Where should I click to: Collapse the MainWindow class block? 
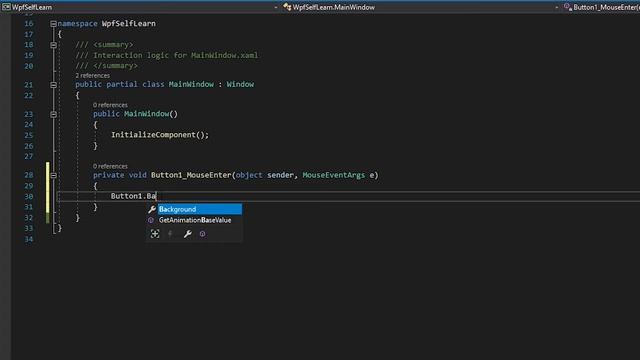53,85
